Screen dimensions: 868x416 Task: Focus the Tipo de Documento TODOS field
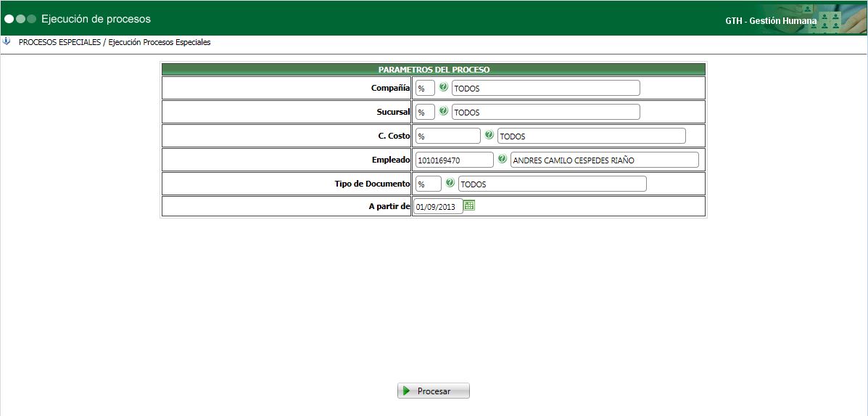click(553, 184)
